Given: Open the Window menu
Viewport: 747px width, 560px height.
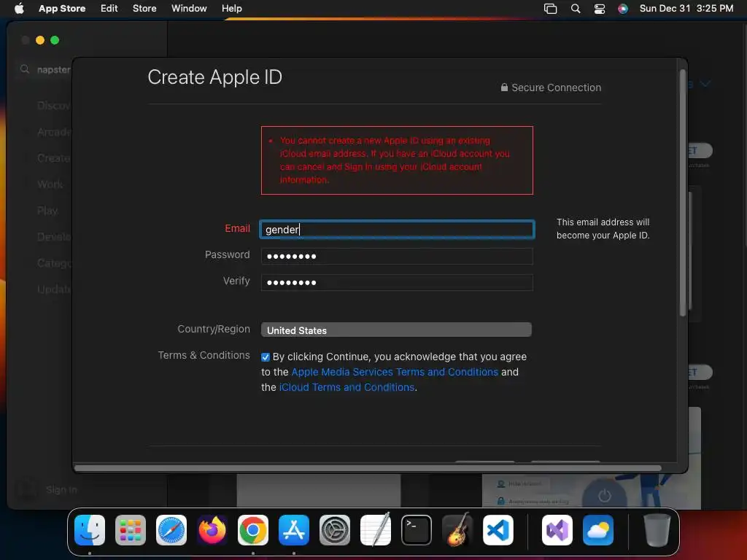Looking at the screenshot, I should point(189,8).
